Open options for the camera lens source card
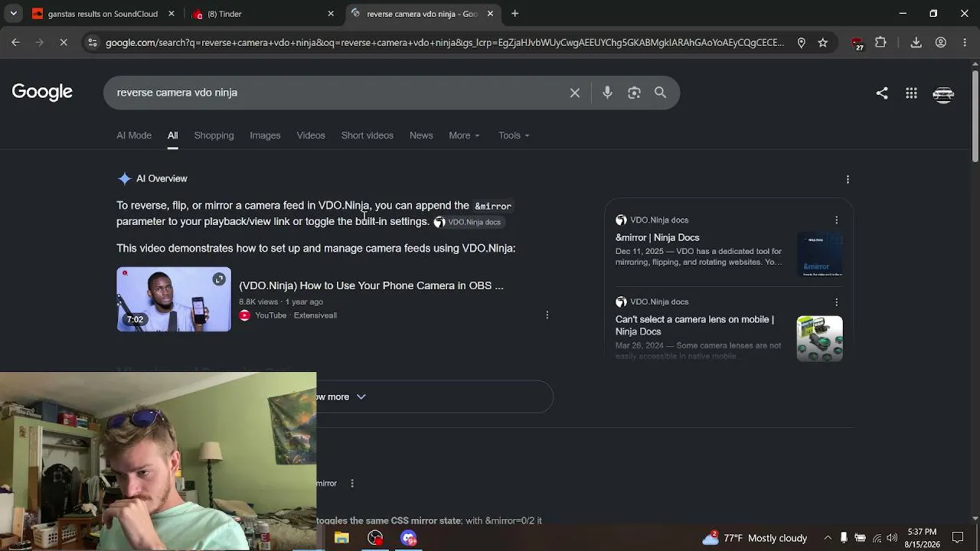Screen dimensions: 980x551 836,302
